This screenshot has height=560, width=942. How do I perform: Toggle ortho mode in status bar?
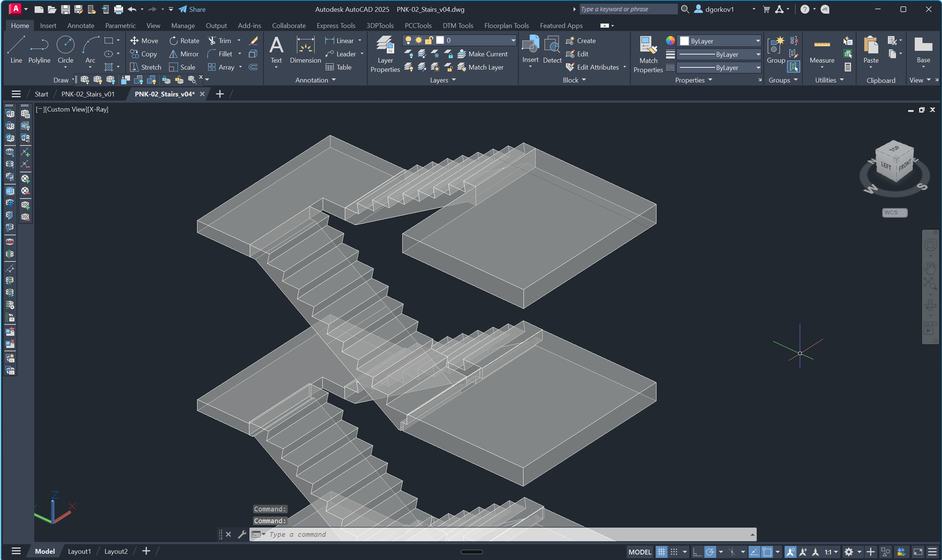pyautogui.click(x=697, y=552)
